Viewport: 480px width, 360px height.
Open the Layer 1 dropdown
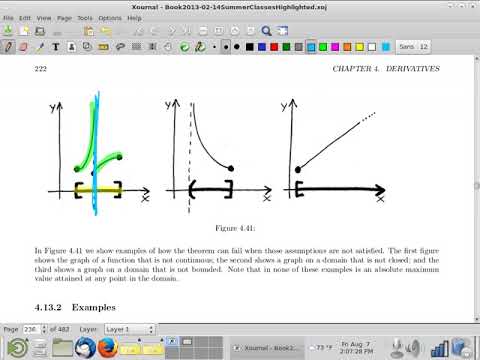(130, 330)
